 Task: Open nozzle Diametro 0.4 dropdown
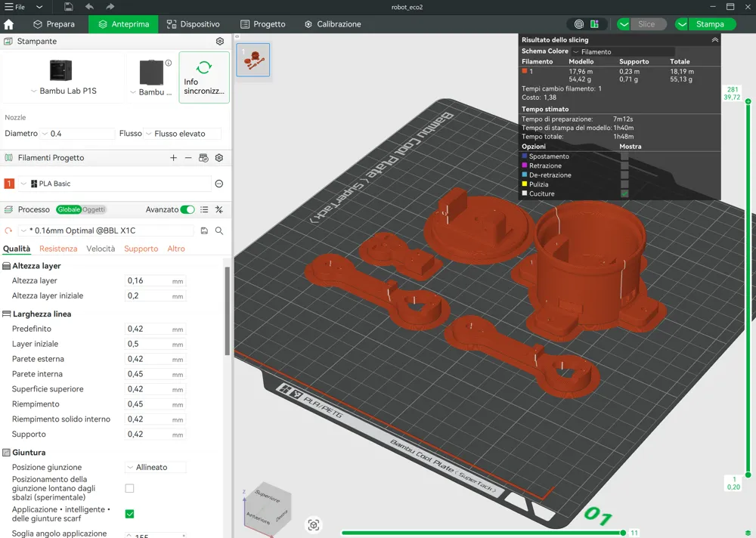pos(77,134)
